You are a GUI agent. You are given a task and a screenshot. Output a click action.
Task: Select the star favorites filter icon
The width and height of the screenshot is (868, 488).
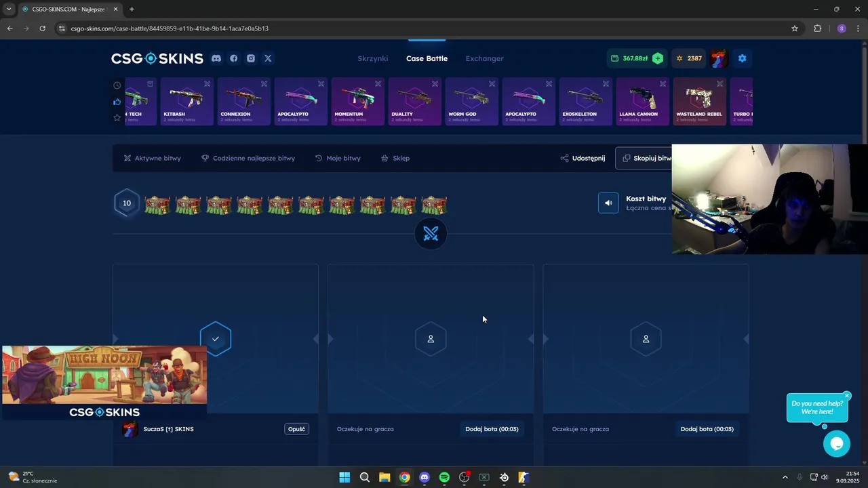coord(117,118)
